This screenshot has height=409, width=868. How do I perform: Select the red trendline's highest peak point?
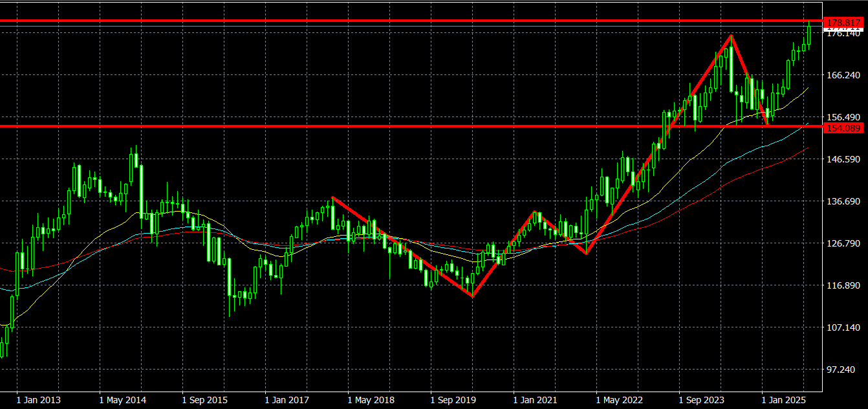pos(731,36)
